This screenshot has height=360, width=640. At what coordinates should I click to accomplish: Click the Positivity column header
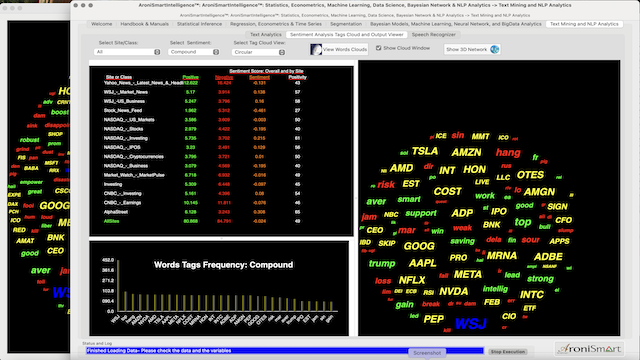(298, 77)
